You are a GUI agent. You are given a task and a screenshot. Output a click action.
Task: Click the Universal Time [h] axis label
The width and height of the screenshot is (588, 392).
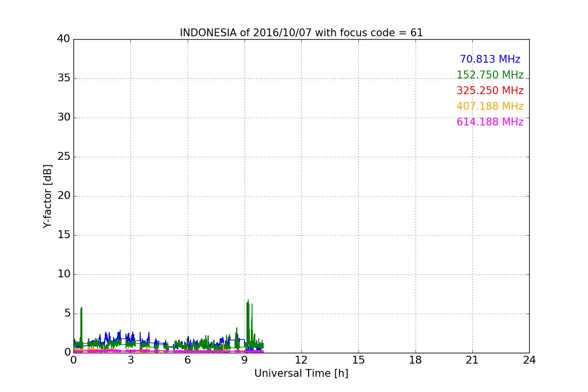point(301,373)
